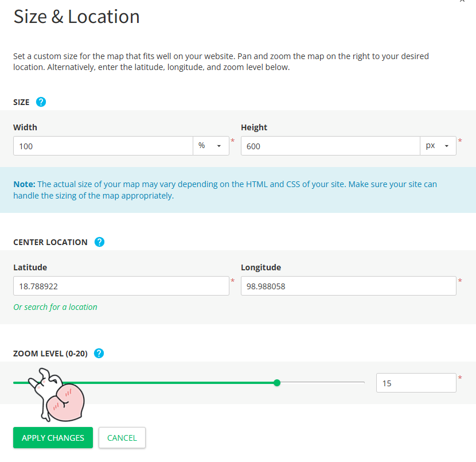Screen dimensions: 476x462
Task: Click the Apply Changes button
Action: [53, 438]
